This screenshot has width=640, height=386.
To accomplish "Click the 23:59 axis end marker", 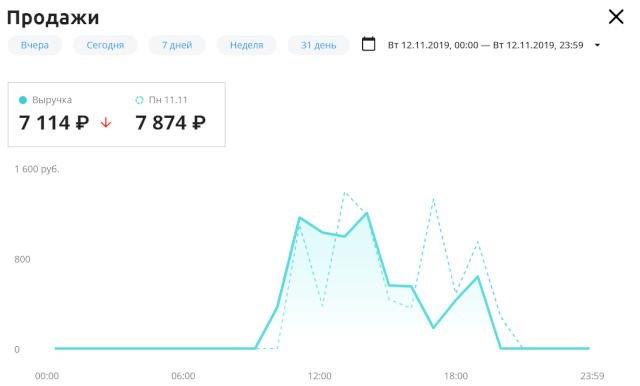I will pos(592,376).
